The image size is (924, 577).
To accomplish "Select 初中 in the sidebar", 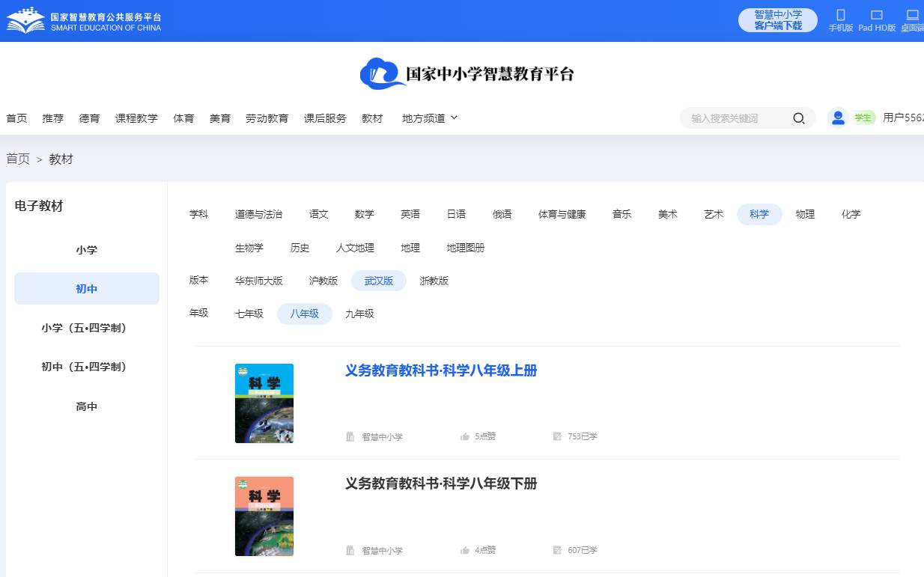I will 87,289.
